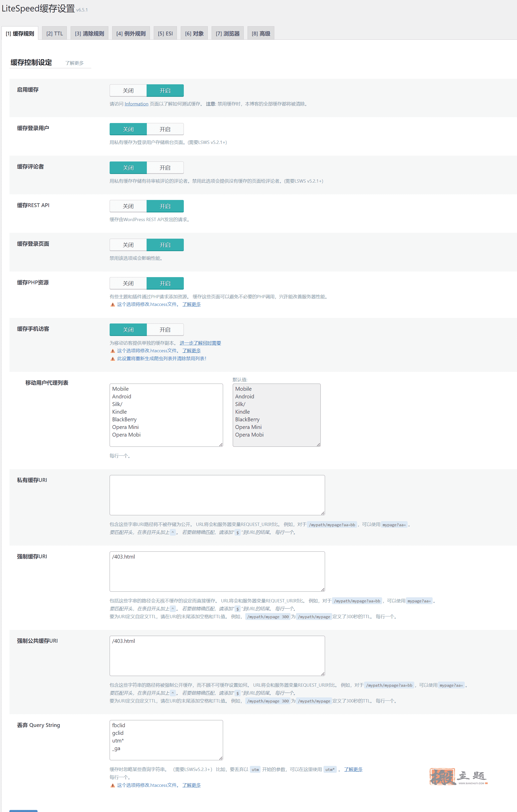Open the Information link under 启用缓存
This screenshot has height=812, width=517.
tap(136, 104)
